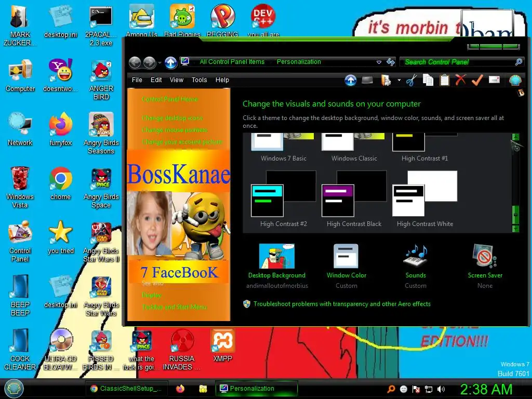Click the Back arrow in Personalization window
Viewport: 532px width, 399px height.
point(135,62)
